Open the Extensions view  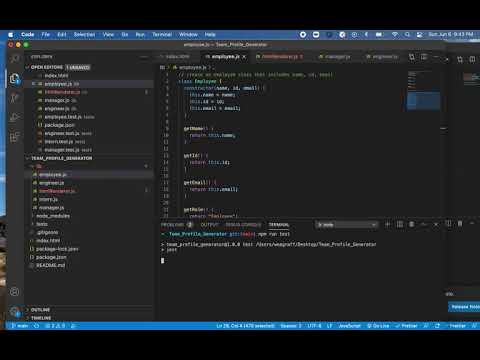[15, 137]
